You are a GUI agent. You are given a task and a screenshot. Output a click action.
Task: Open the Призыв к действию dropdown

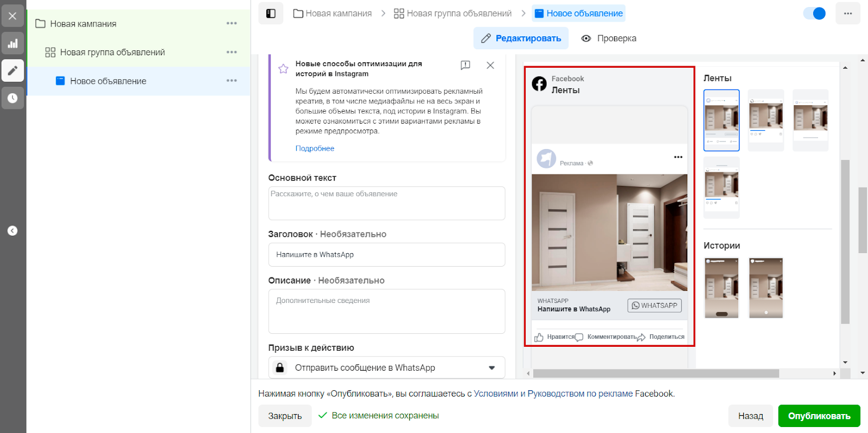point(387,367)
